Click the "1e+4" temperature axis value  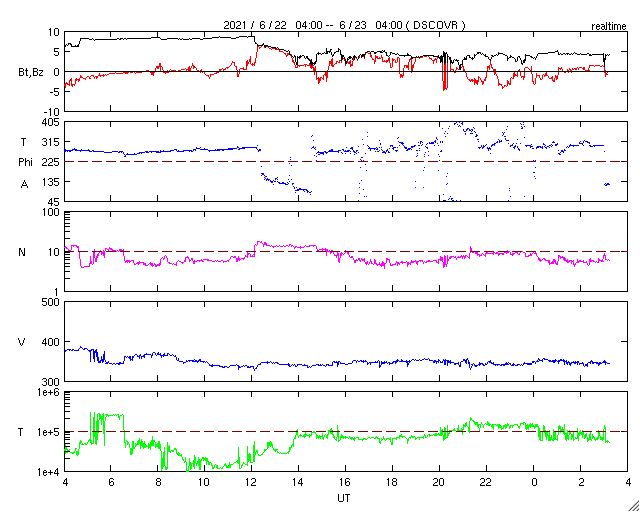pyautogui.click(x=49, y=472)
